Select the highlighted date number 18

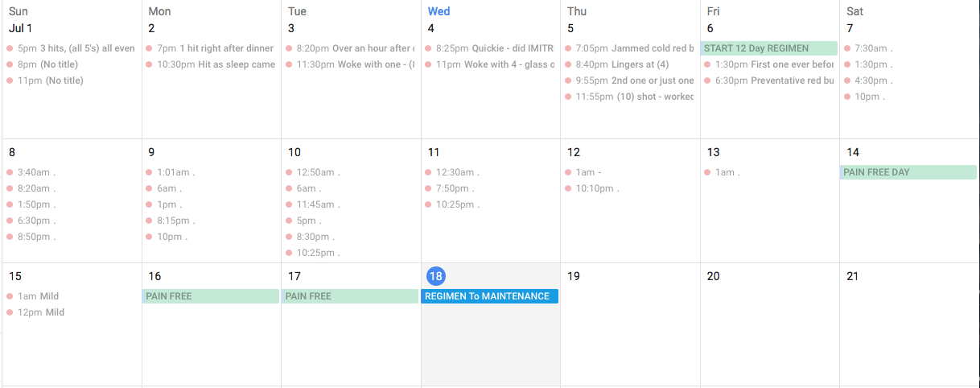(x=436, y=276)
